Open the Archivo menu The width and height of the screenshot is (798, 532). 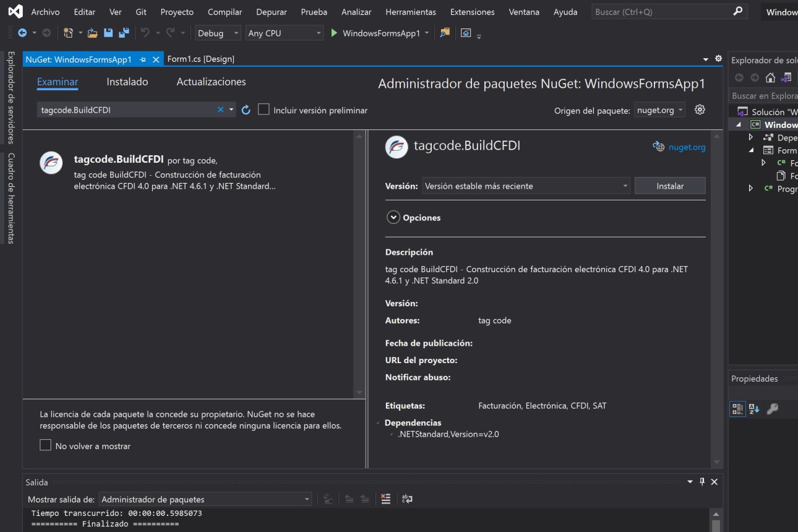pos(45,12)
